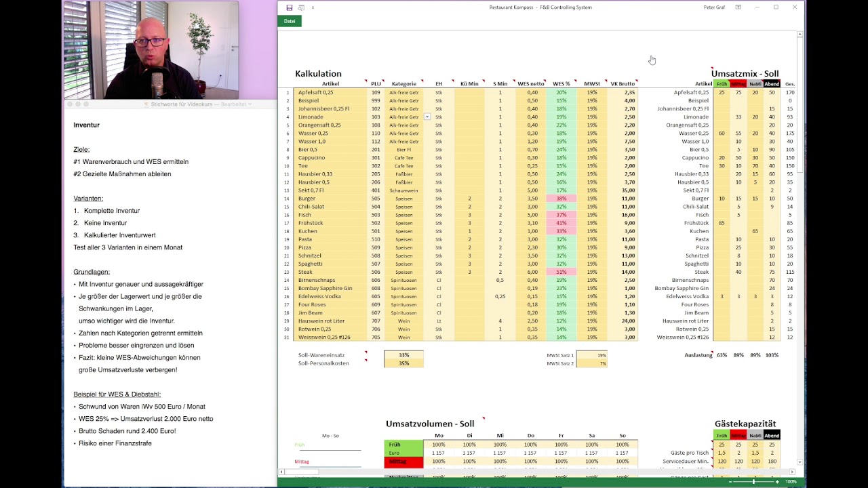Click Steak WES % cell showing 51%
This screenshot has width=868, height=488.
pos(561,272)
